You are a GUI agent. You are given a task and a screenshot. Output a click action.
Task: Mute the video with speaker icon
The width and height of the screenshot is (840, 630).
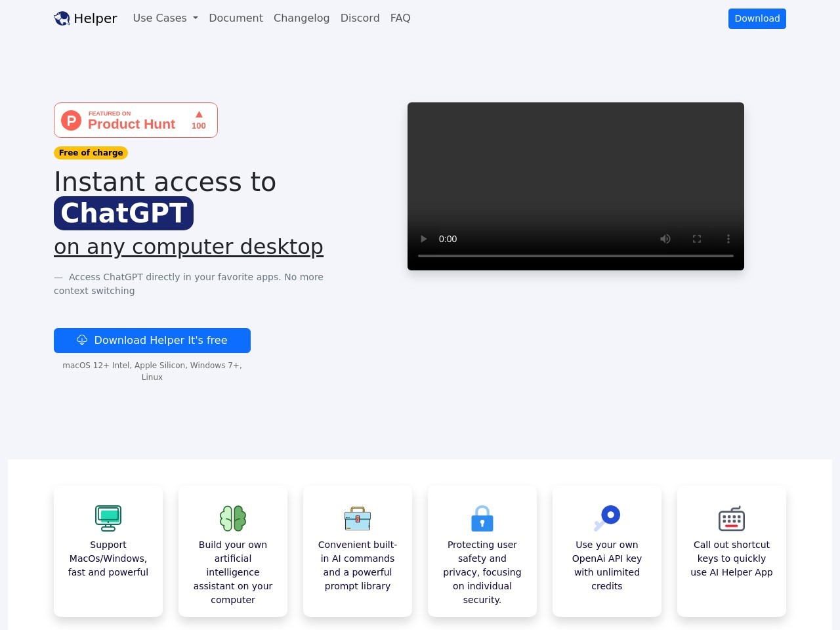(665, 239)
